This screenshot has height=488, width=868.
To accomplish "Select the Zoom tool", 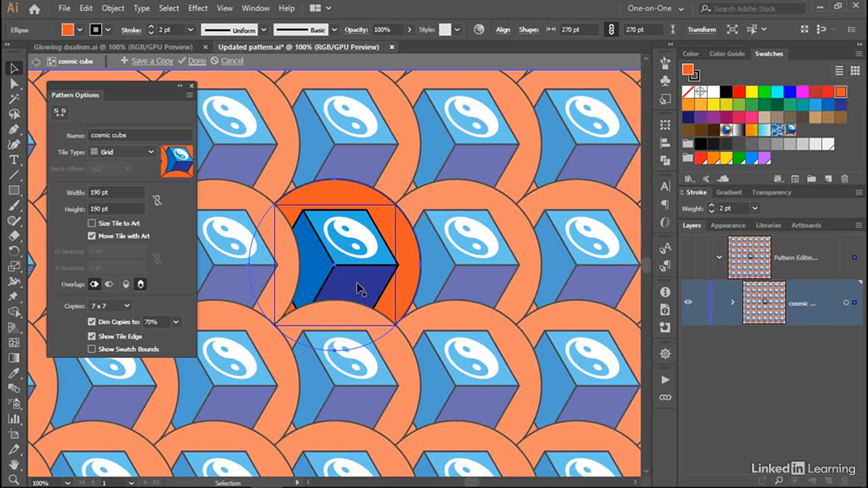I will [x=14, y=480].
